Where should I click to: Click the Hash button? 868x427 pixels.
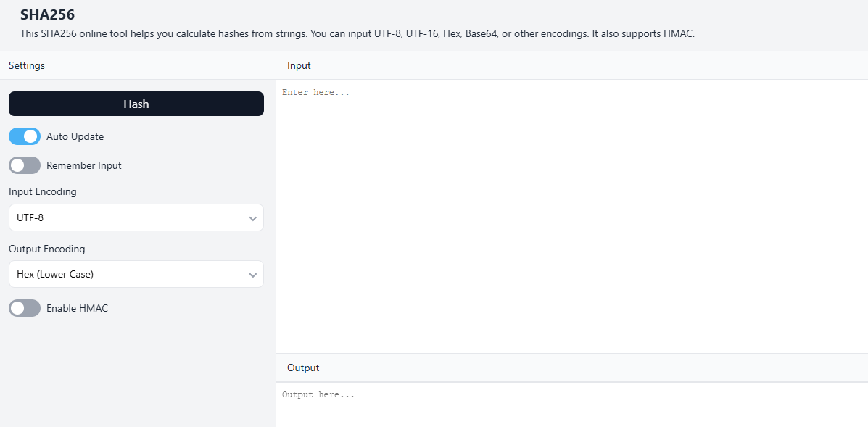[136, 104]
